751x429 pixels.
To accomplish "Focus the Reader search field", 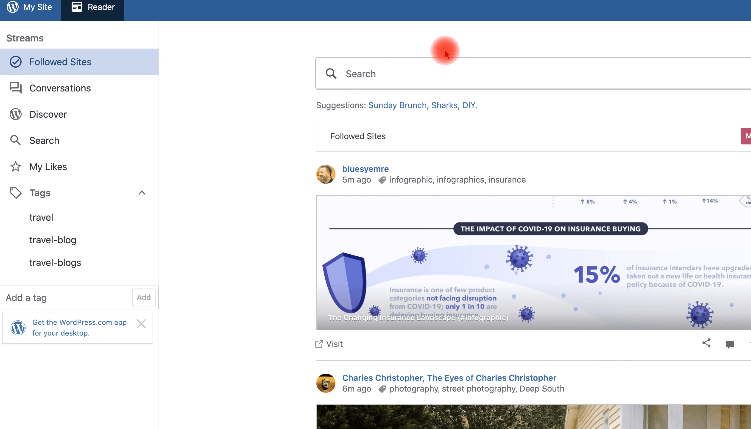I will [533, 74].
